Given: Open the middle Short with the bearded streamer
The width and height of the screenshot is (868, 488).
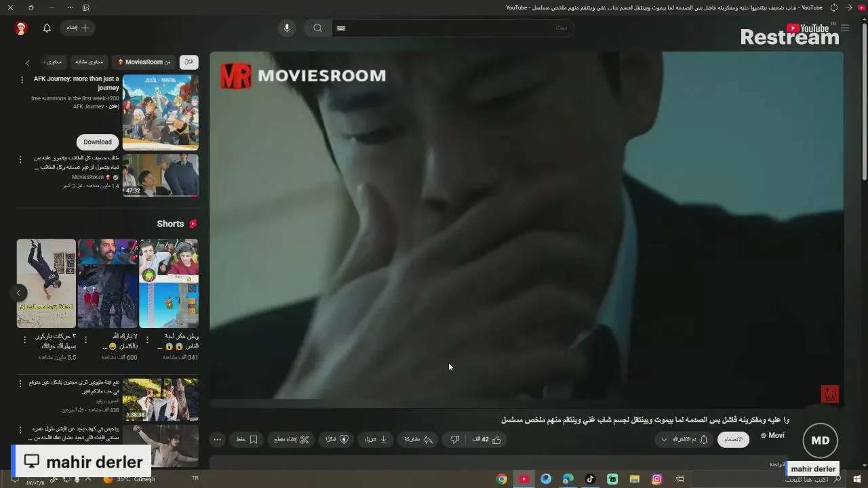Looking at the screenshot, I should (x=107, y=283).
